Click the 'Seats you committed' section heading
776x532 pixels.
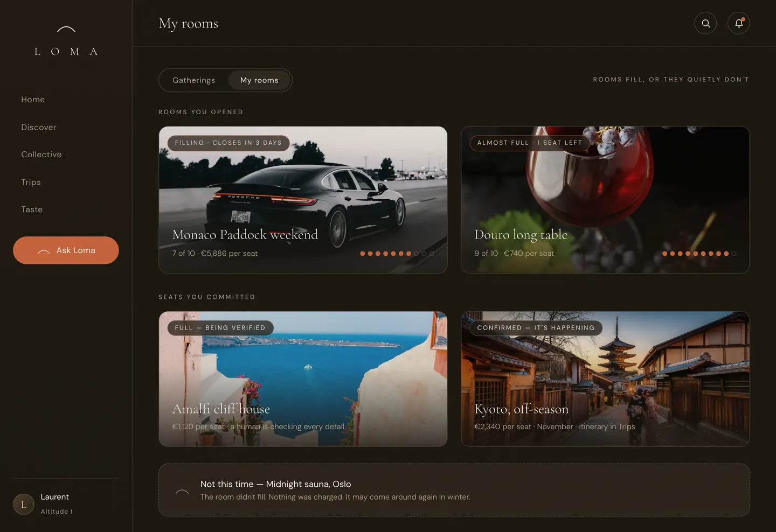[207, 297]
